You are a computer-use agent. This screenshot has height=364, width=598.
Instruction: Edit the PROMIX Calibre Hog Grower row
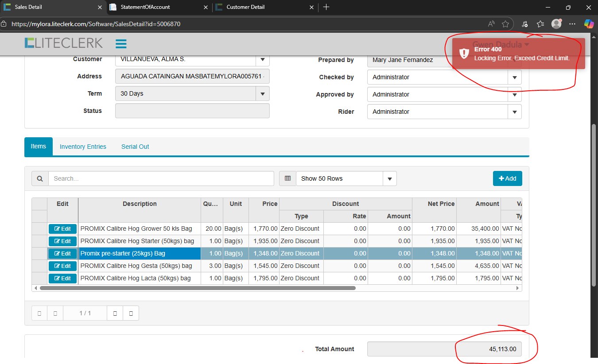click(62, 229)
